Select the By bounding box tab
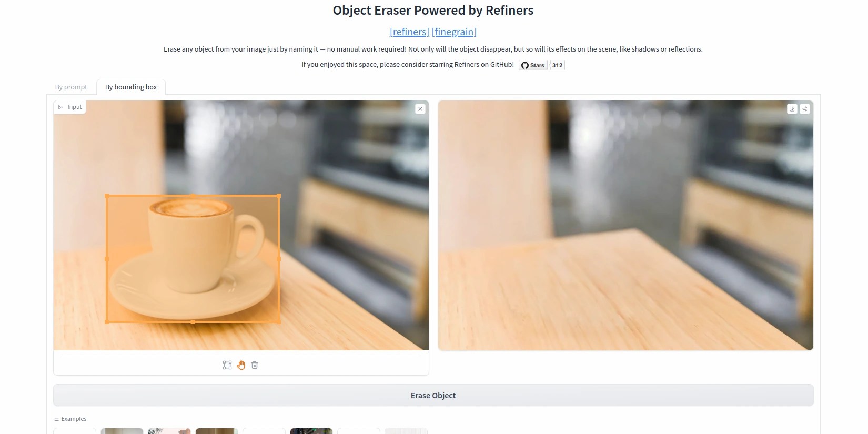The width and height of the screenshot is (868, 434). (x=131, y=87)
